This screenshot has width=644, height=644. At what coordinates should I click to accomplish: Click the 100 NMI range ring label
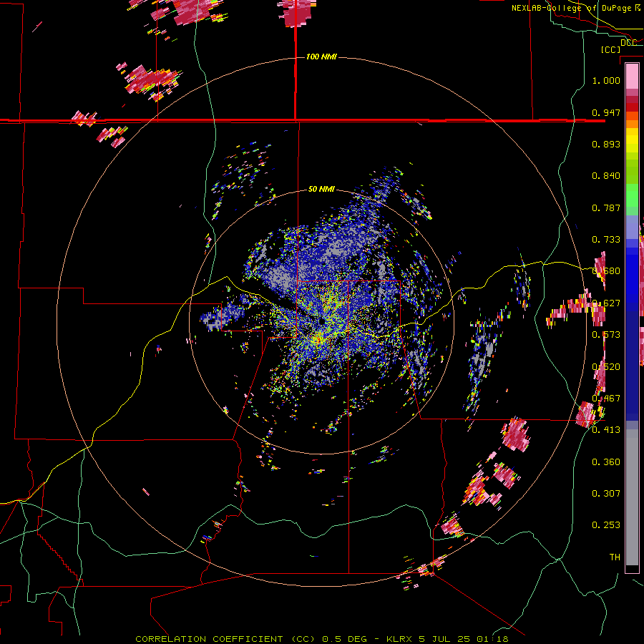coord(321,57)
